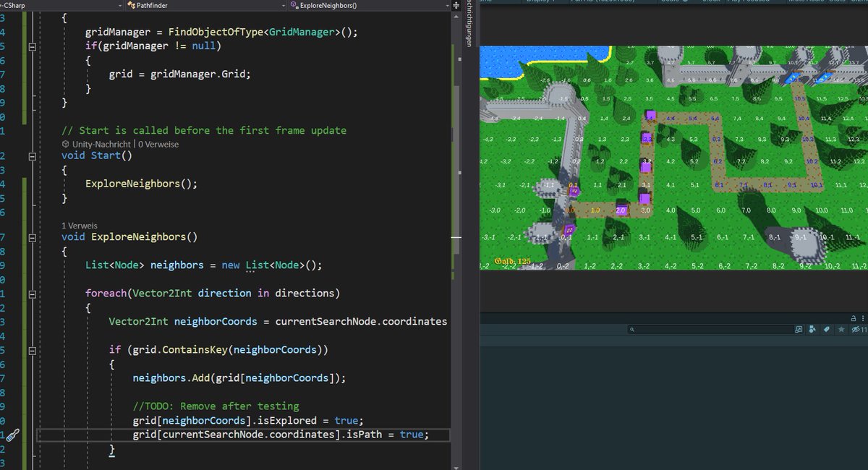The height and width of the screenshot is (470, 868).
Task: Click the editor split-window handle icon
Action: click(455, 5)
